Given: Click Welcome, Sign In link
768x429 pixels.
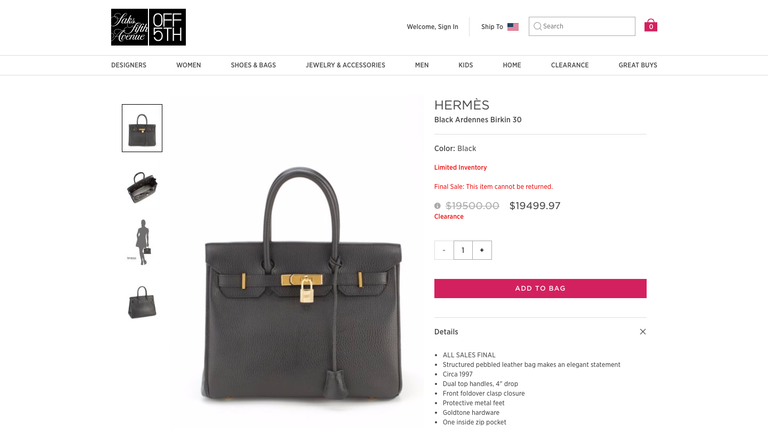Looking at the screenshot, I should point(432,26).
